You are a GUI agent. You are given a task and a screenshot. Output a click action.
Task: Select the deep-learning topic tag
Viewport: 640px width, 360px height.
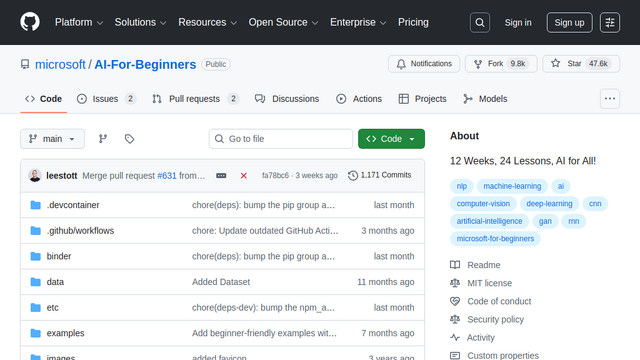549,204
